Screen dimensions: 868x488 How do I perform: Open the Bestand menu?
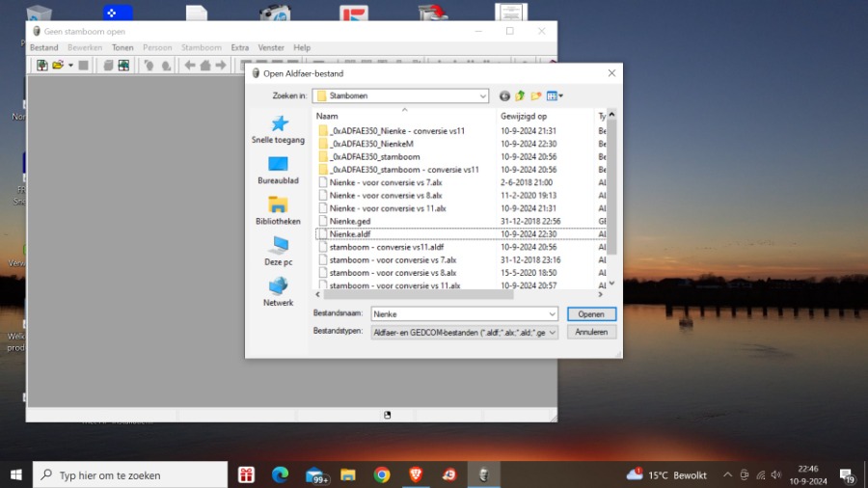pyautogui.click(x=43, y=47)
